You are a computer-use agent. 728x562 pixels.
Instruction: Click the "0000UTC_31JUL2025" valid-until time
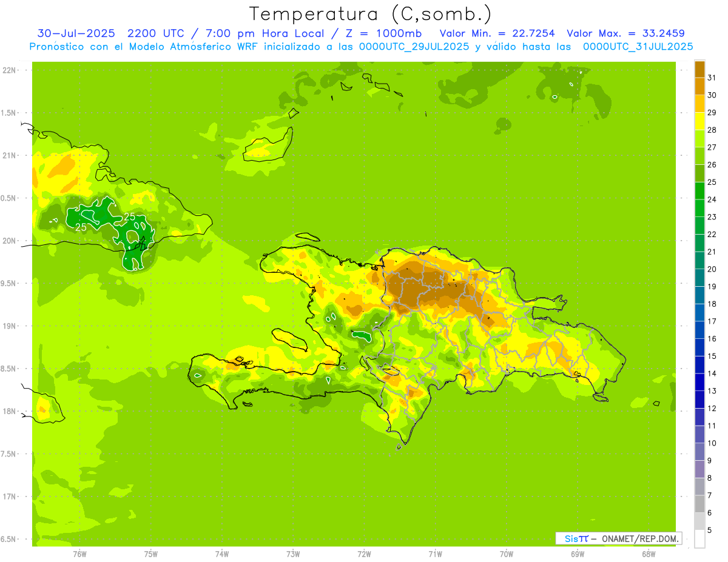pos(638,47)
